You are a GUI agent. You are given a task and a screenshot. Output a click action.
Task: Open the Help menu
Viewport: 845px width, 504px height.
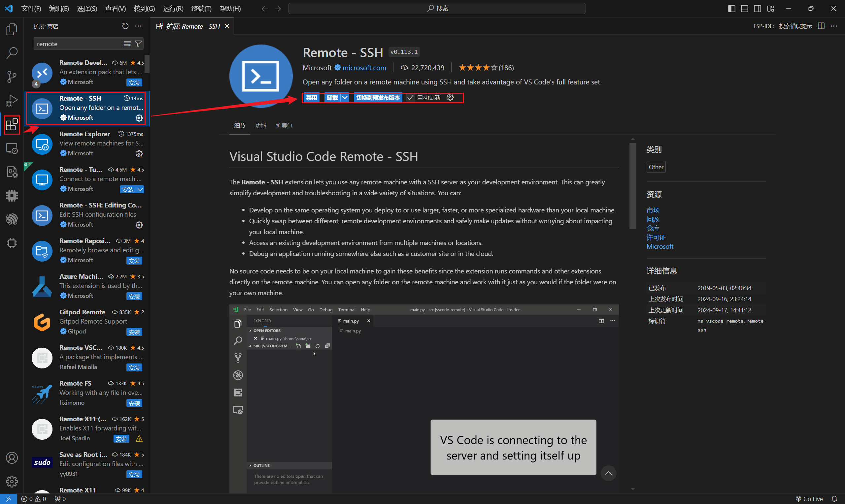(230, 9)
